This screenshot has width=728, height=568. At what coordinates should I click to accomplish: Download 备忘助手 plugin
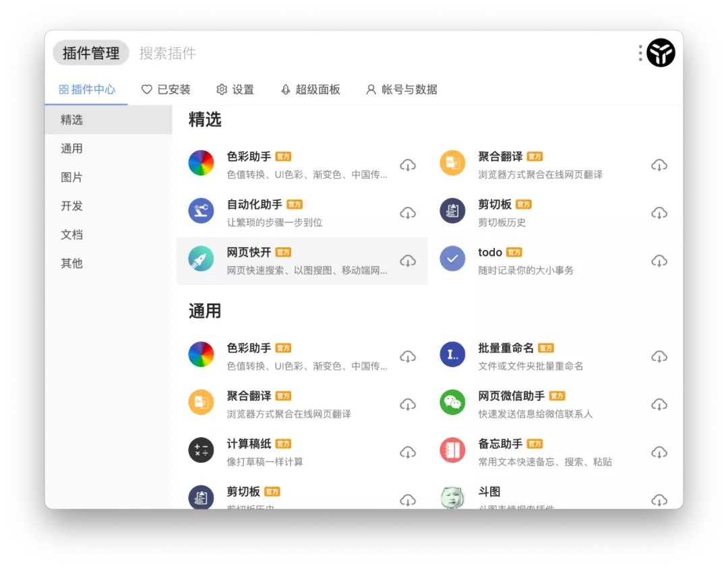point(659,453)
